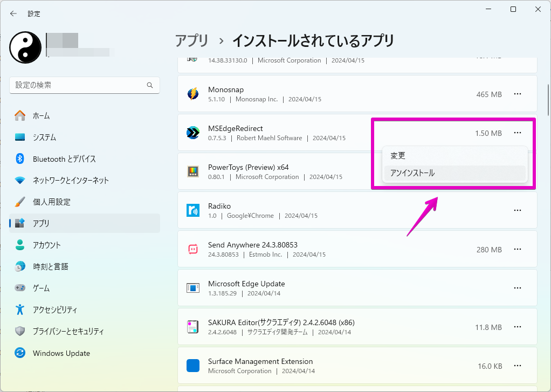The image size is (551, 392).
Task: Open システム settings
Action: (x=85, y=137)
